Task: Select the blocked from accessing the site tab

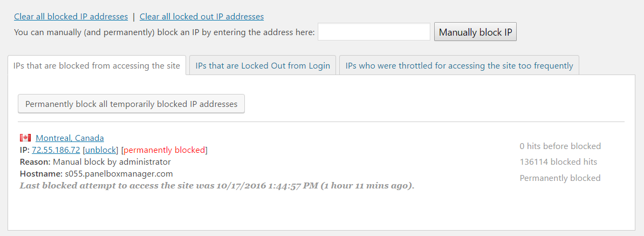Action: click(x=97, y=65)
